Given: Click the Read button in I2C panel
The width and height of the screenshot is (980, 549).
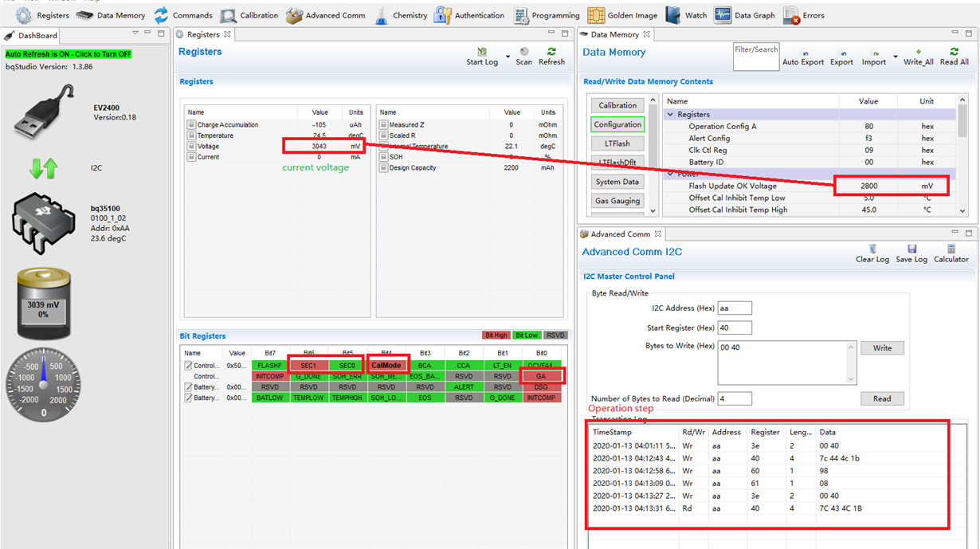Looking at the screenshot, I should tap(882, 398).
